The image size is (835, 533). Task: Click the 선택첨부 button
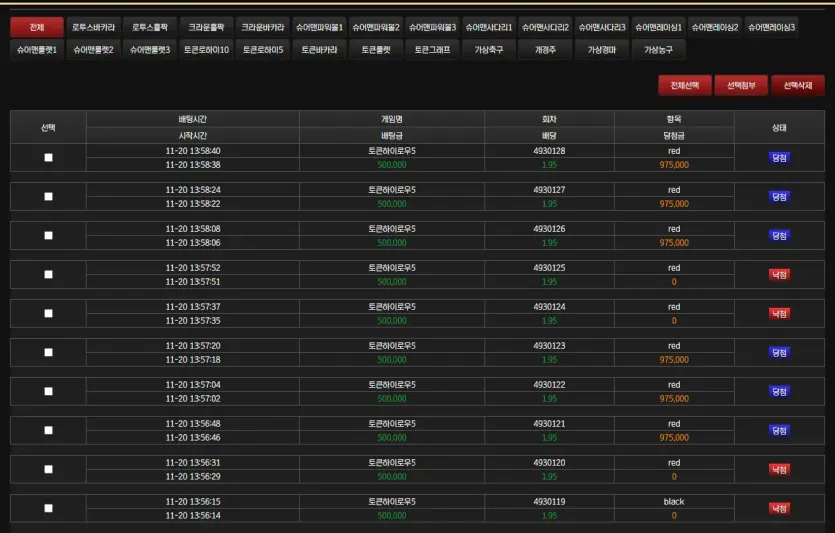tap(741, 85)
